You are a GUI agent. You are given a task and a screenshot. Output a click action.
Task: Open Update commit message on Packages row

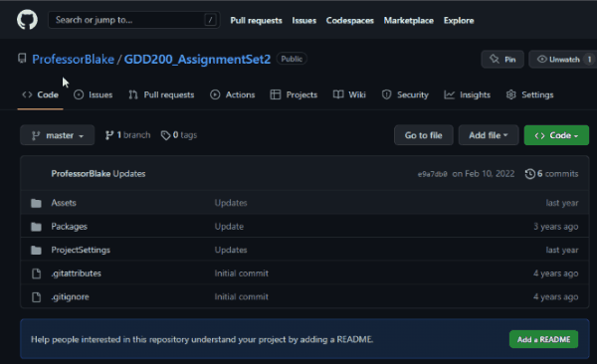point(229,227)
